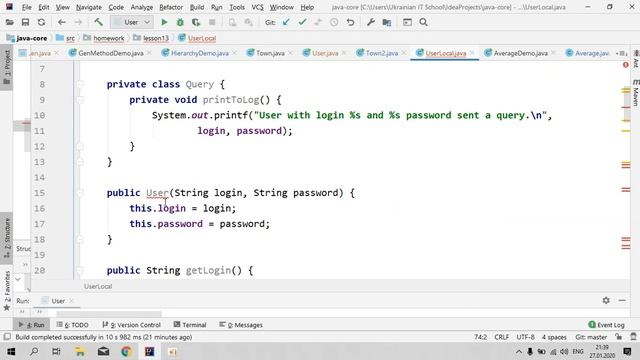The width and height of the screenshot is (640, 360).
Task: Close the Town.java tab
Action: [290, 53]
